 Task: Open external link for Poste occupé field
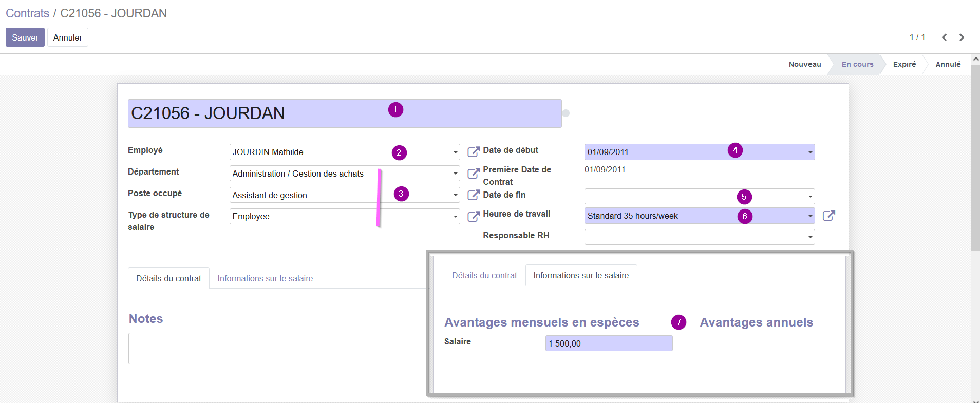tap(473, 195)
